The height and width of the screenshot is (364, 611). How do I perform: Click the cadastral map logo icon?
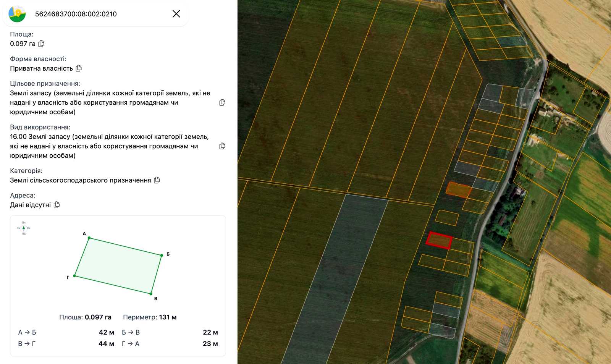[x=17, y=14]
